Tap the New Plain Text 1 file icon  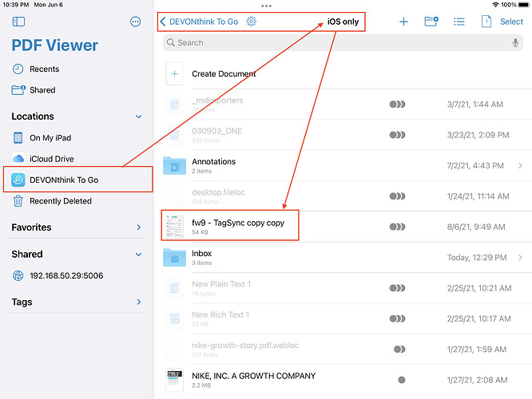tap(174, 288)
